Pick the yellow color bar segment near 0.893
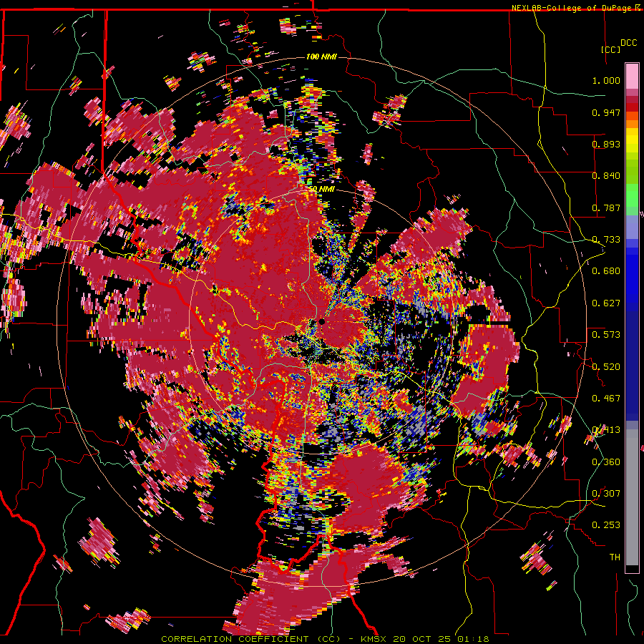This screenshot has width=644, height=644. click(x=632, y=141)
